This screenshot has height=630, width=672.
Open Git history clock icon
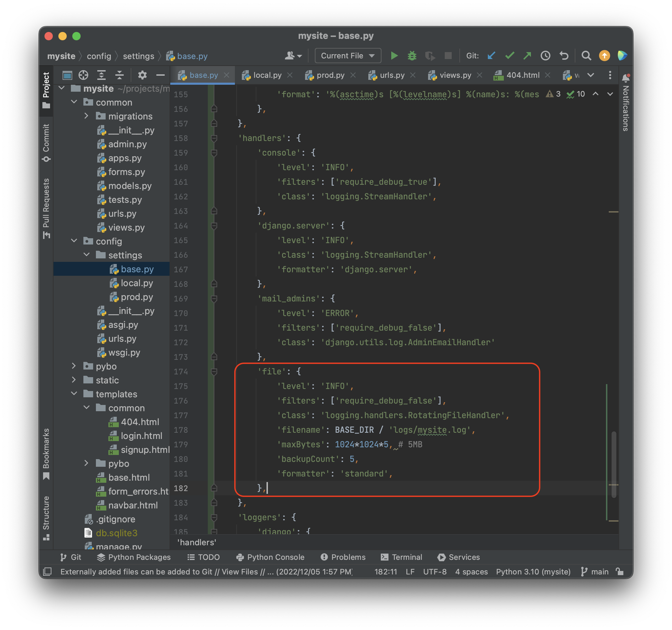point(546,56)
